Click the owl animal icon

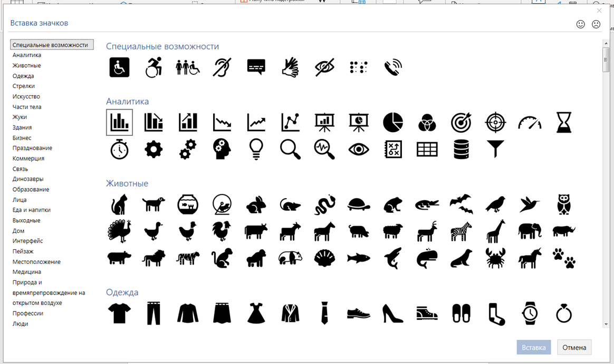coord(564,204)
